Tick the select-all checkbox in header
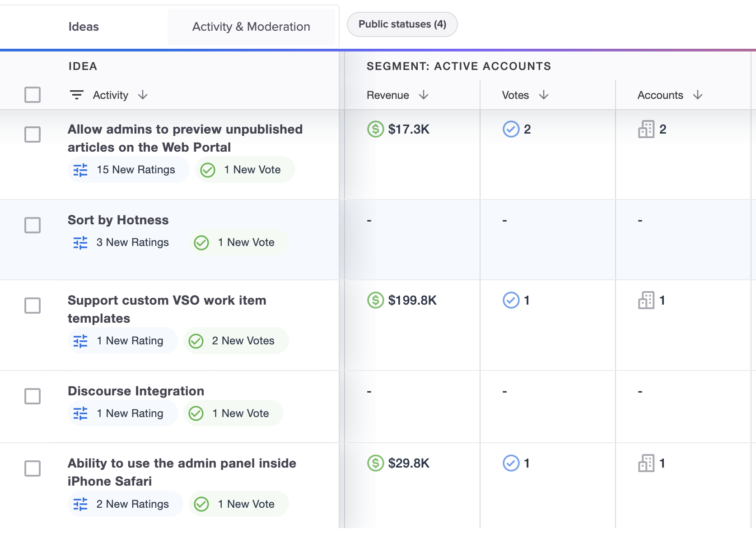The width and height of the screenshot is (756, 547). [x=33, y=95]
